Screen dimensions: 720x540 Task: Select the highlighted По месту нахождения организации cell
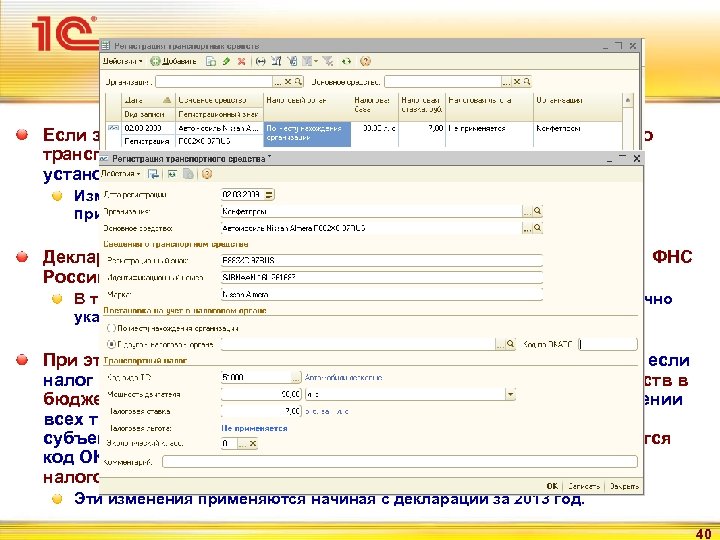(307, 134)
